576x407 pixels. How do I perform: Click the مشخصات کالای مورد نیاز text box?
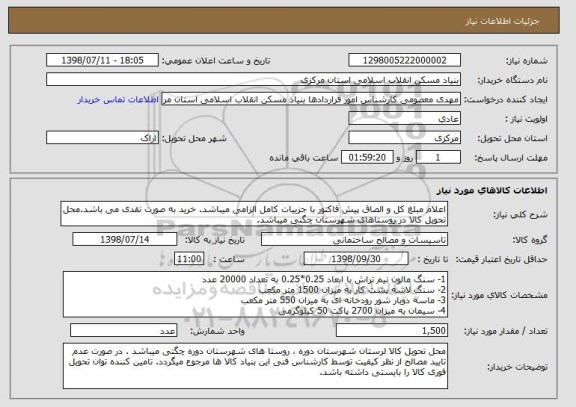click(255, 295)
